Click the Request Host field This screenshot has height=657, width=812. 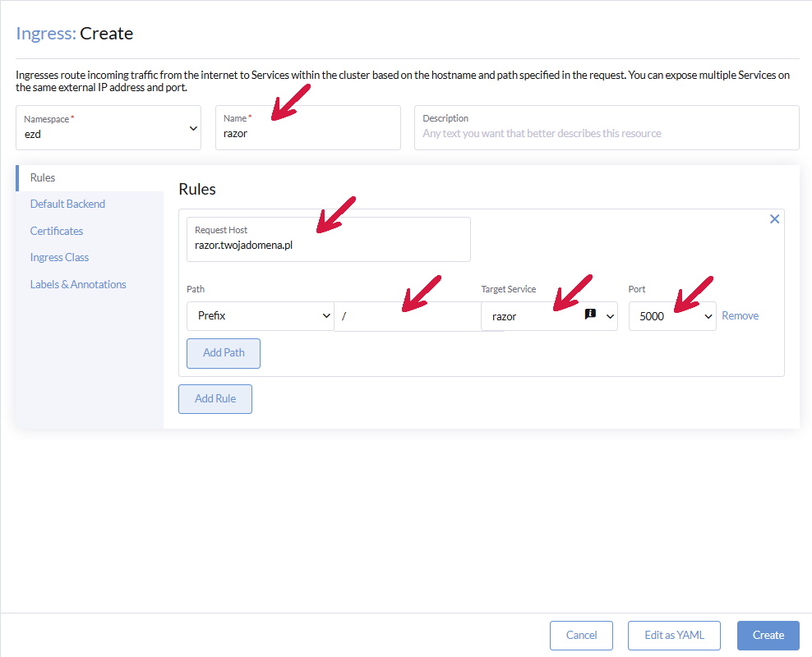click(328, 245)
